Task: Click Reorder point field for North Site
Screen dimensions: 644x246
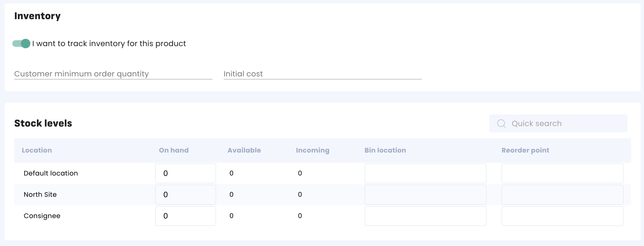Action: coord(562,195)
